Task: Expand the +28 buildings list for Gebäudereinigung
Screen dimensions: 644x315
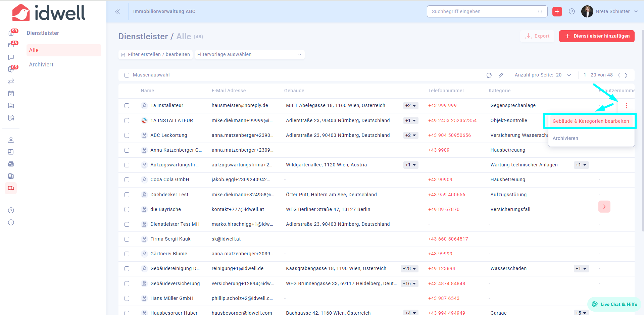Action: [x=410, y=269]
